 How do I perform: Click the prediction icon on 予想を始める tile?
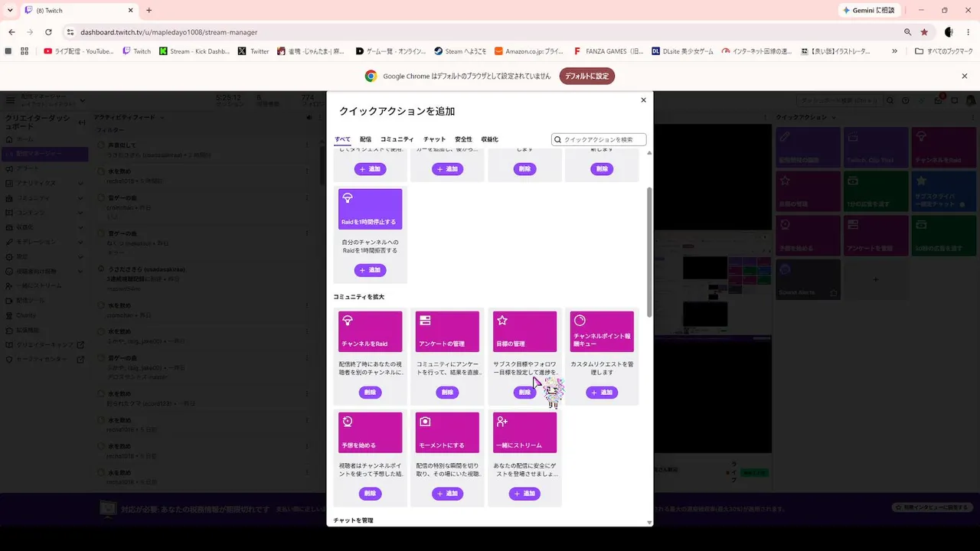coord(348,422)
